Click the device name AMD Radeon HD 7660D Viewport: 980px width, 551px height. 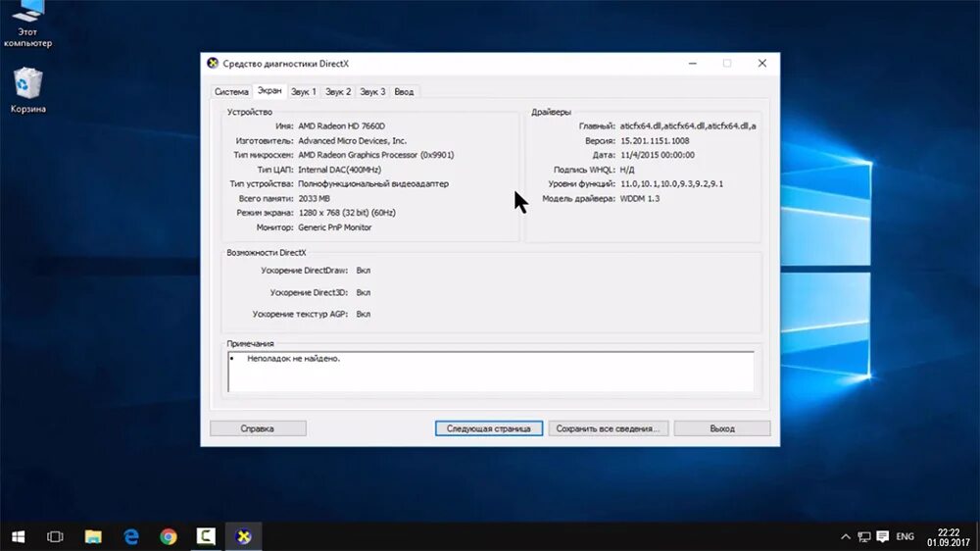(x=341, y=125)
